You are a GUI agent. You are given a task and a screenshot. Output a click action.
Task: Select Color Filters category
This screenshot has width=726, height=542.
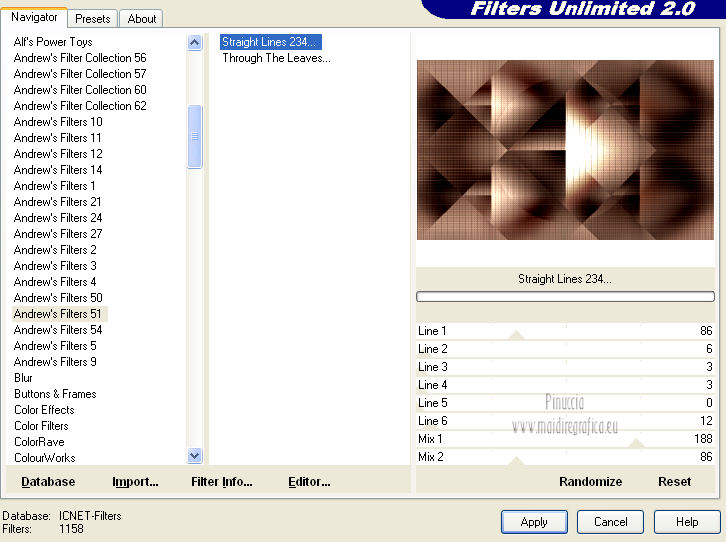(x=41, y=426)
